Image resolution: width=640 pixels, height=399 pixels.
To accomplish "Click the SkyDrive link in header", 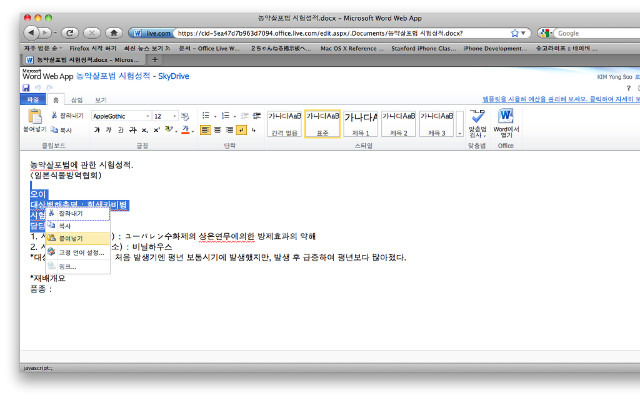I will click(x=173, y=76).
